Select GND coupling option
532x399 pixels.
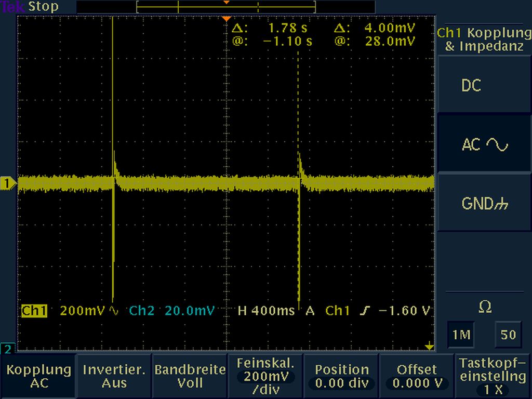[484, 204]
